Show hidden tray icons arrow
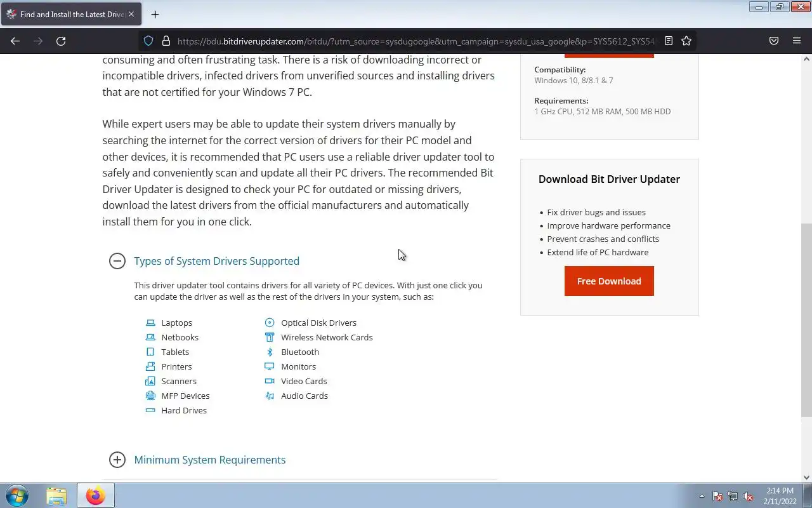812x508 pixels. coord(702,496)
